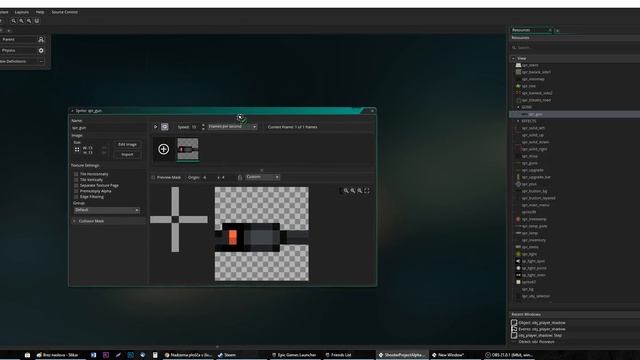Enable Tile Horizontally checkbox

[x=76, y=174]
